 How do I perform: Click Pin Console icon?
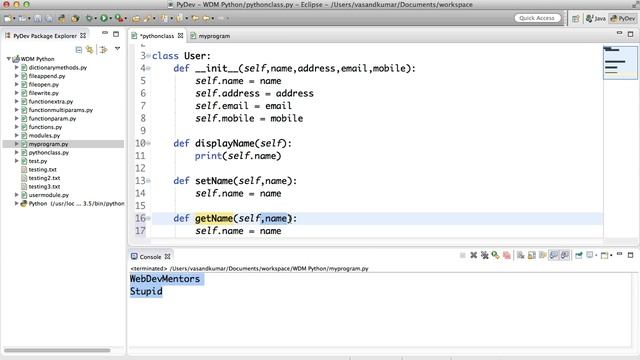[x=579, y=256]
